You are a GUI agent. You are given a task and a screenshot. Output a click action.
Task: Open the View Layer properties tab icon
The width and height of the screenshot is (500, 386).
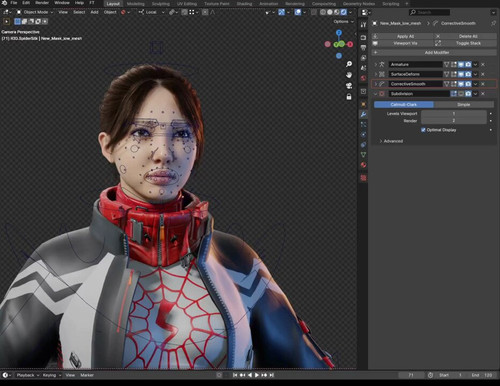point(363,58)
